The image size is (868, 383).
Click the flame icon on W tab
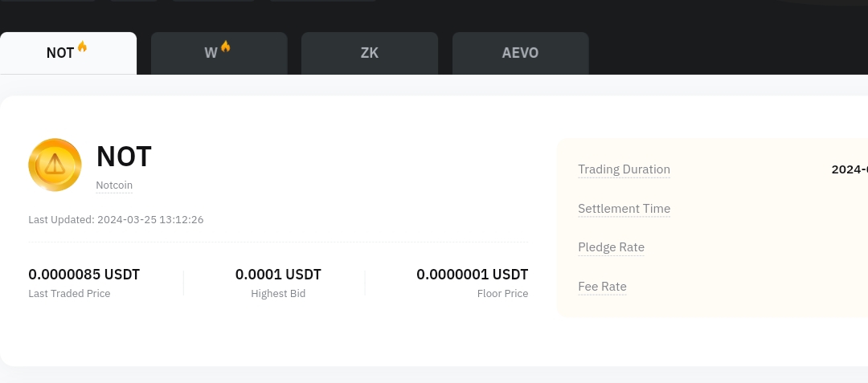(225, 47)
